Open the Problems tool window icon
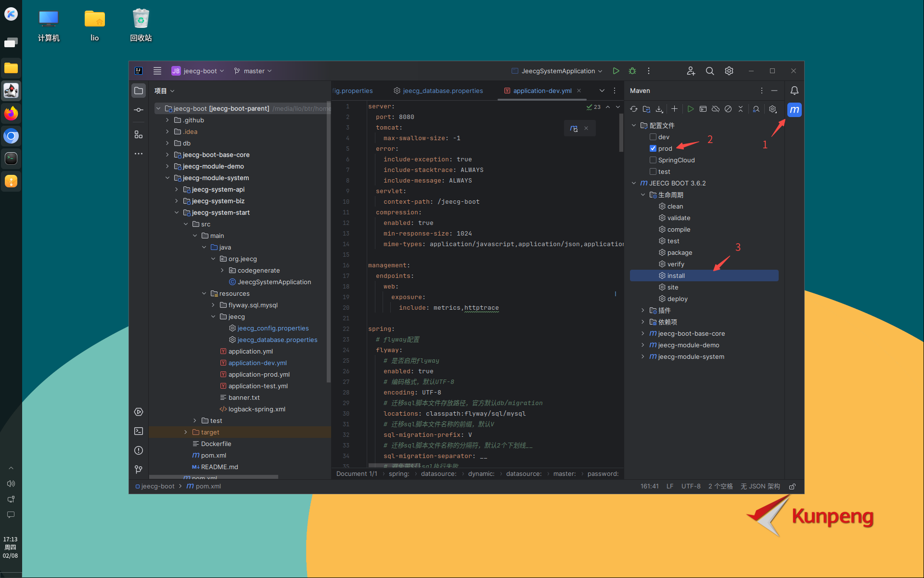924x578 pixels. coord(139,450)
